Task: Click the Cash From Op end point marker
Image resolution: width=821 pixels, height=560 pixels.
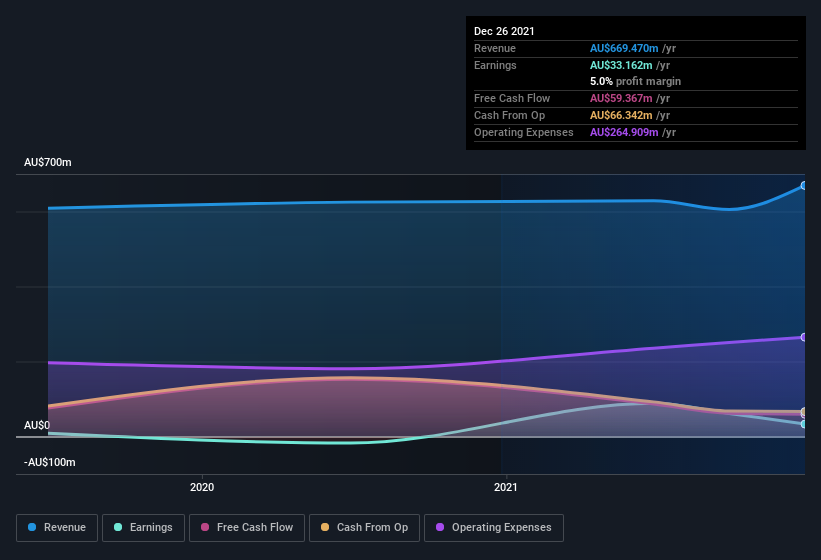Action: point(804,412)
